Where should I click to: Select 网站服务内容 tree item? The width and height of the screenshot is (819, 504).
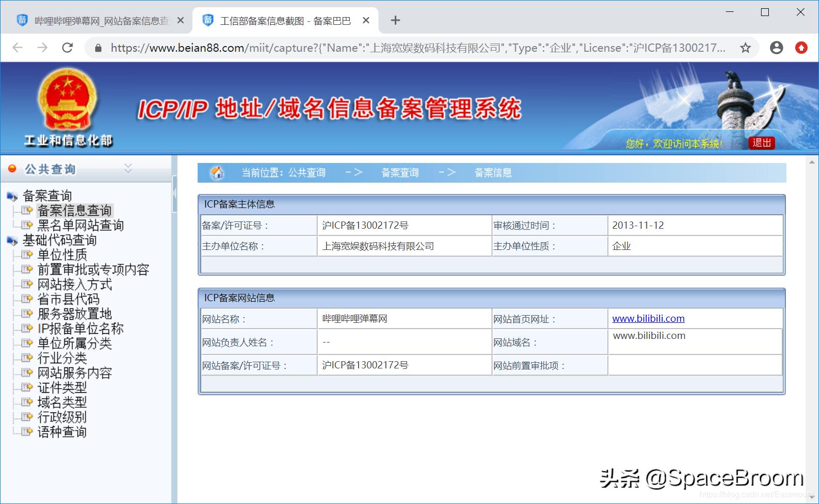coord(75,373)
